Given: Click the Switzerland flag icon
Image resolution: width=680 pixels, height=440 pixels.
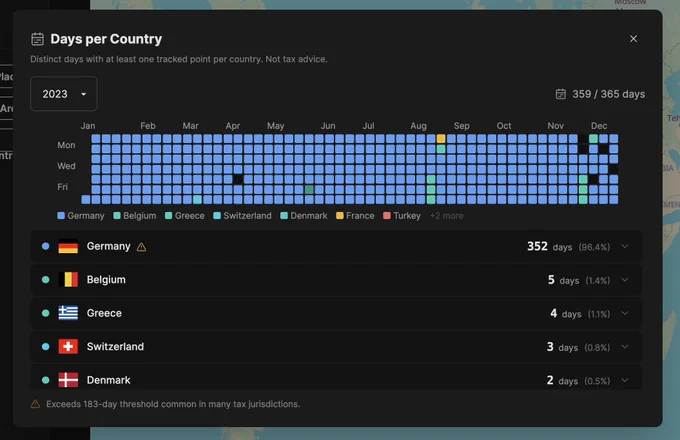Looking at the screenshot, I should [68, 346].
